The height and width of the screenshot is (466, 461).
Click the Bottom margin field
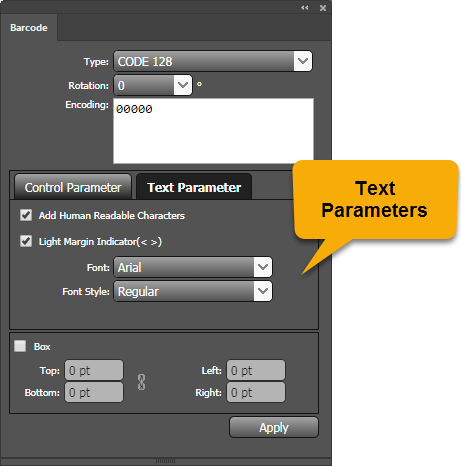coord(94,392)
